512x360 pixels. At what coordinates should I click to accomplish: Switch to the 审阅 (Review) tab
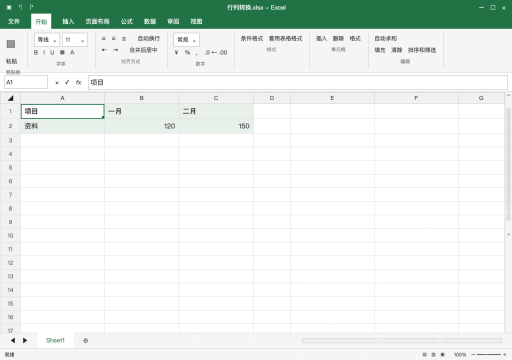[173, 22]
